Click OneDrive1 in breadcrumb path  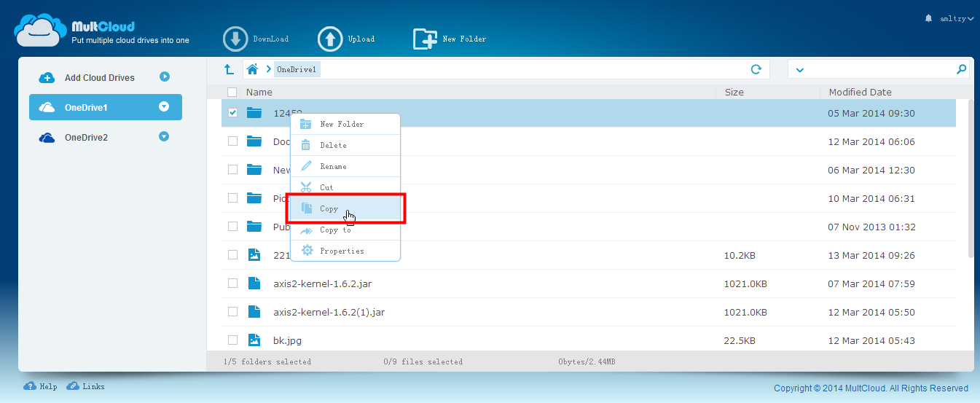pos(297,69)
